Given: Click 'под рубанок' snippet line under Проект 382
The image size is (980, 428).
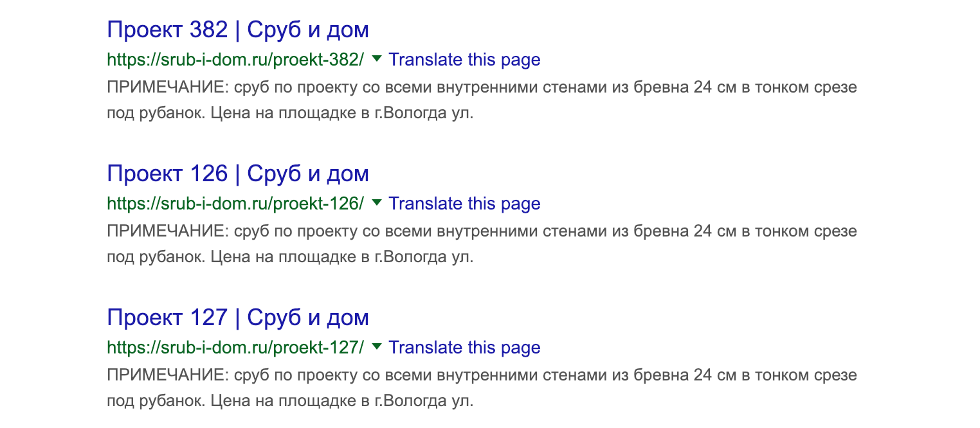Looking at the screenshot, I should [289, 114].
